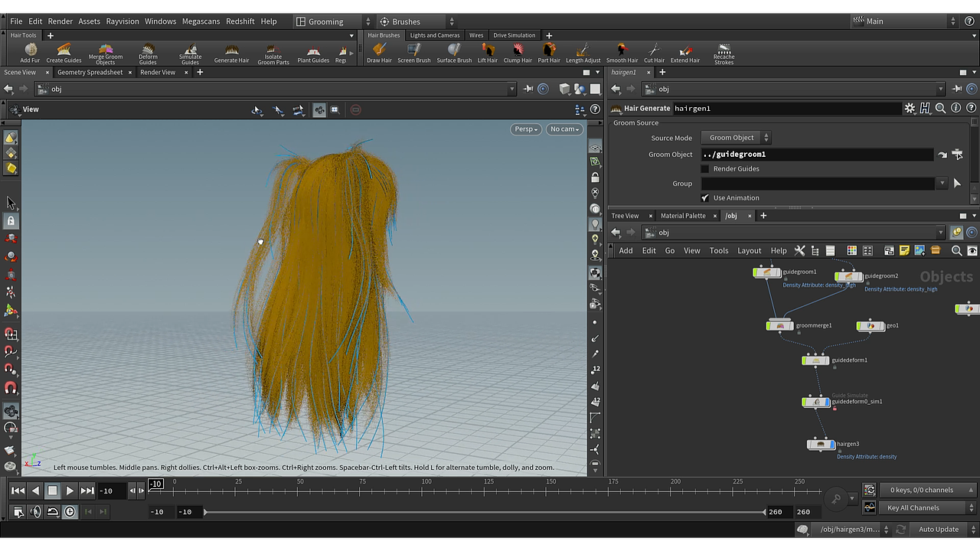This screenshot has width=980, height=551.
Task: Open the Brushes radial menu selector
Action: [416, 21]
